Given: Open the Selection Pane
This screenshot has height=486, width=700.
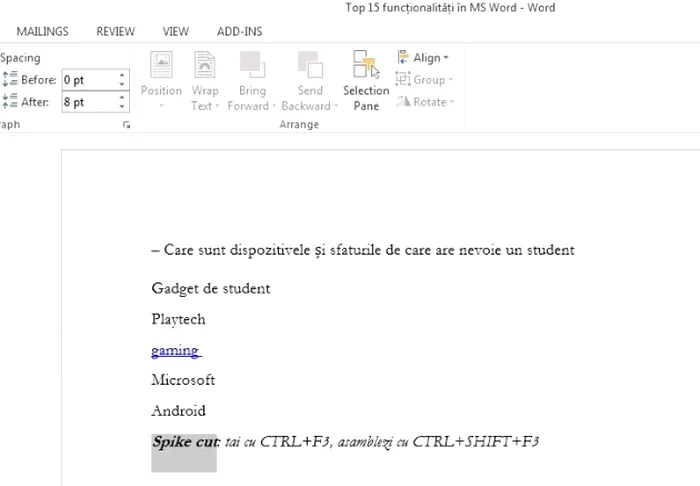Looking at the screenshot, I should coord(366,80).
